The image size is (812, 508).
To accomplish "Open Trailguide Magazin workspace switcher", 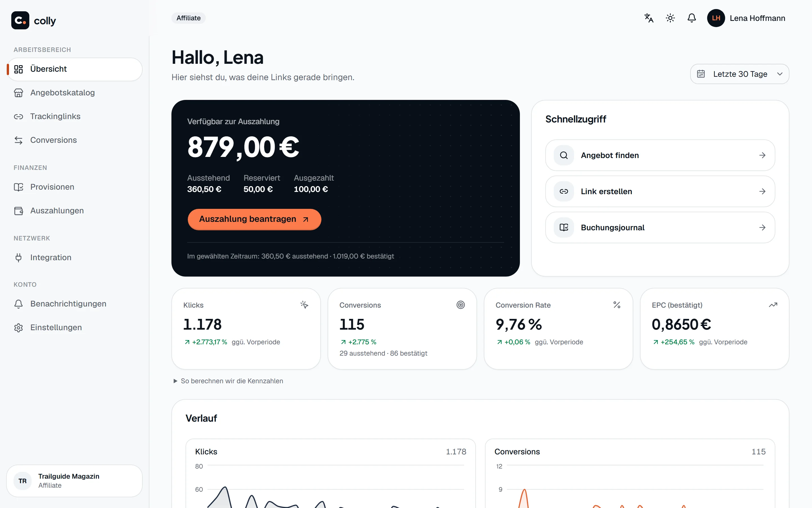I will [x=74, y=481].
